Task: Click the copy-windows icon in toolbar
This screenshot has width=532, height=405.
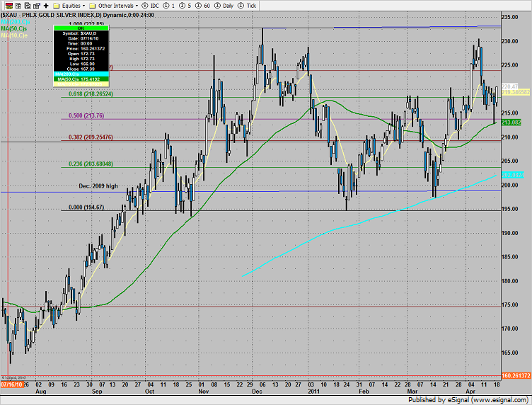Action: point(37,6)
